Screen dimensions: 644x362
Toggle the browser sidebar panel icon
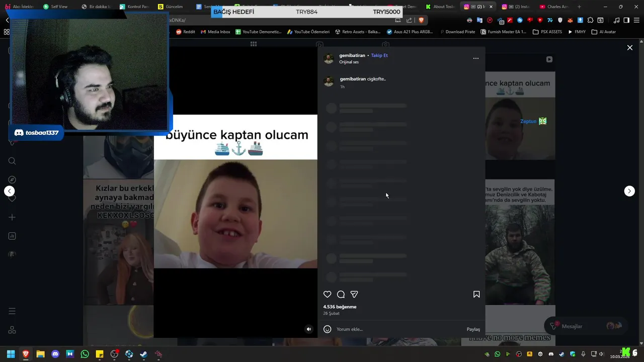coord(626,20)
